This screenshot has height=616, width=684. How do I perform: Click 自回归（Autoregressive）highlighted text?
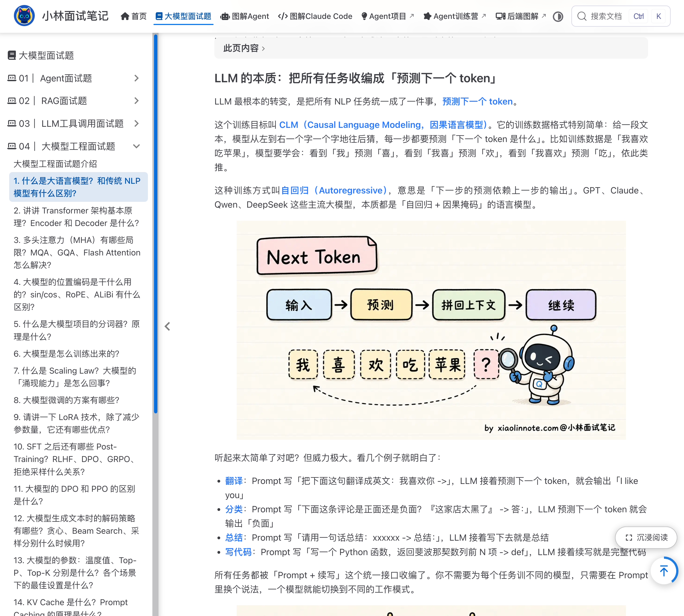[x=334, y=190]
